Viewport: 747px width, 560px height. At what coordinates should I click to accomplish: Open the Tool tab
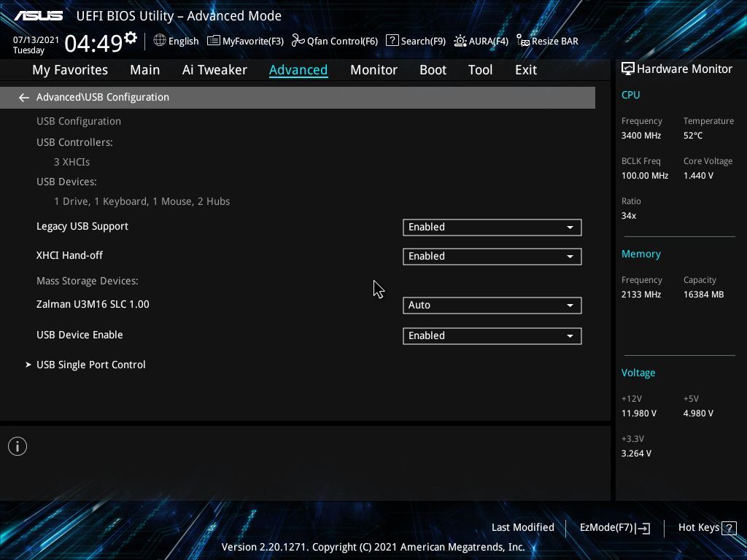click(x=480, y=70)
